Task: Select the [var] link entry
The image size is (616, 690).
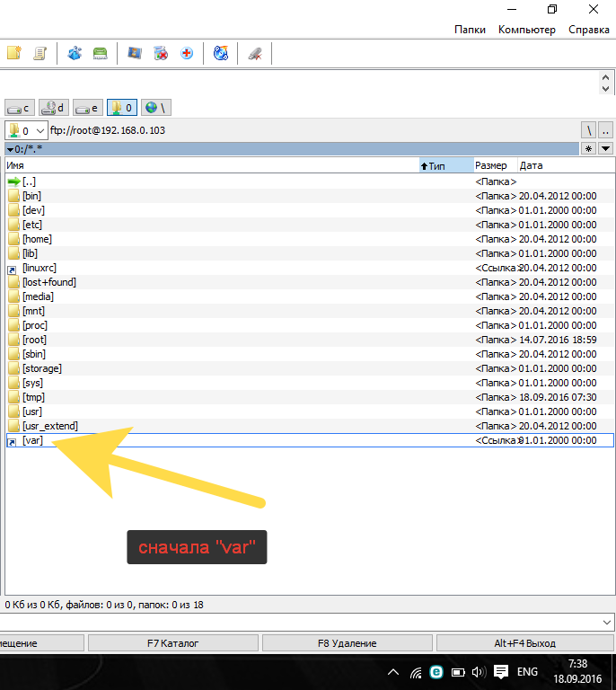Action: 32,440
